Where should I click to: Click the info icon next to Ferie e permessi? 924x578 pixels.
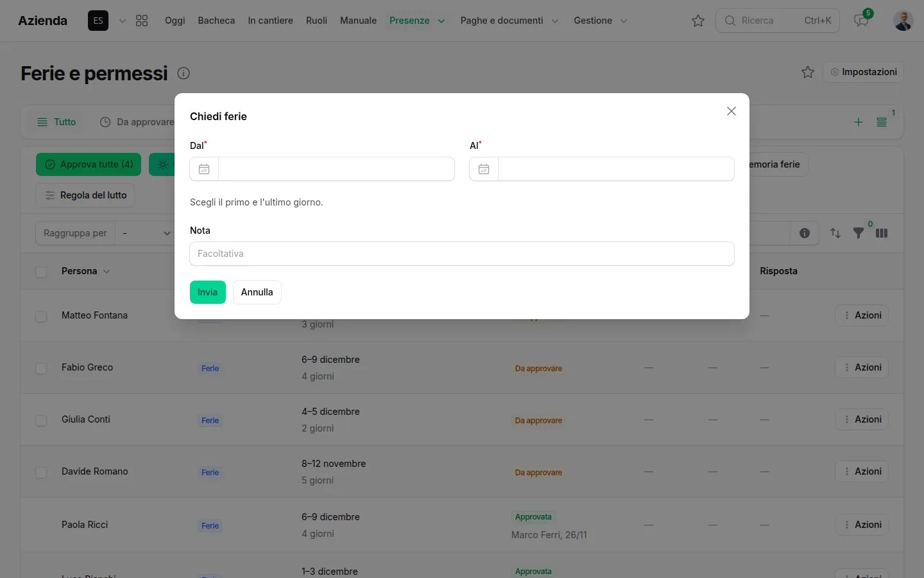184,73
